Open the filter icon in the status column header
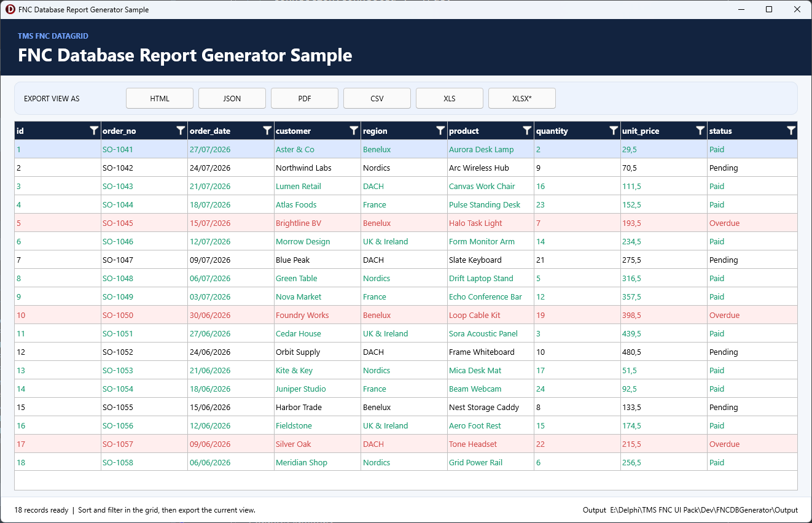 [791, 131]
